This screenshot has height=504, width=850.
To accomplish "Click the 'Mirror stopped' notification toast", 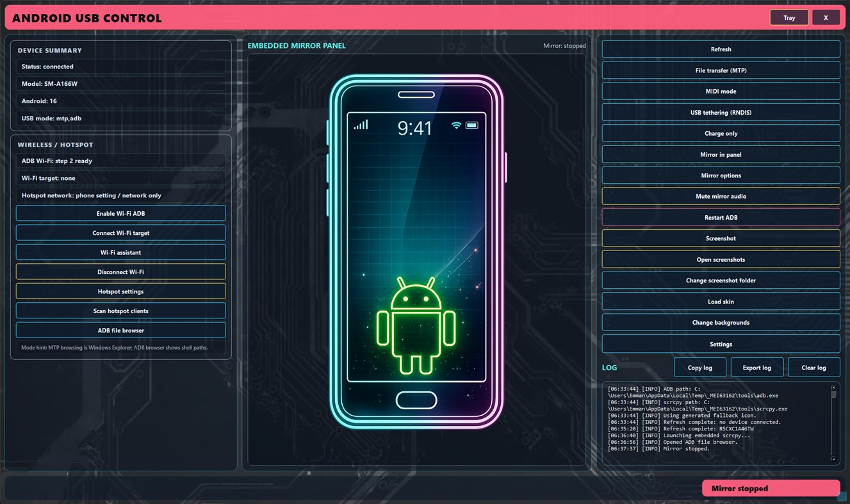I will coord(771,488).
